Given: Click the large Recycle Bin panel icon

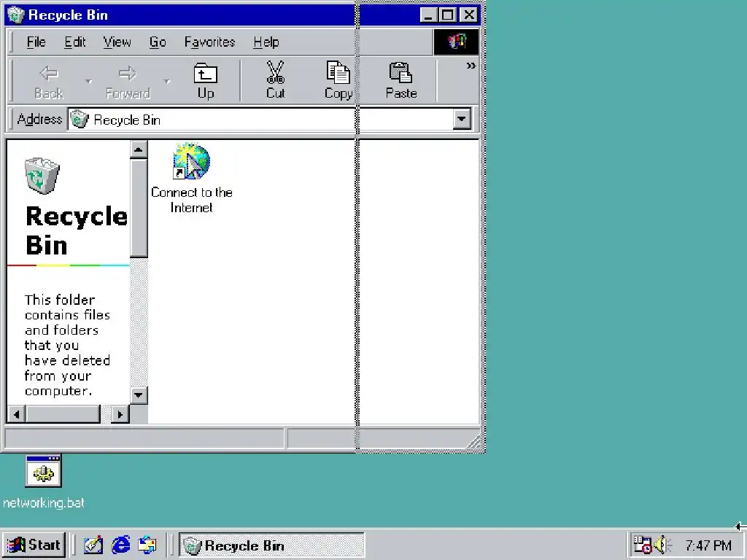Looking at the screenshot, I should [42, 175].
